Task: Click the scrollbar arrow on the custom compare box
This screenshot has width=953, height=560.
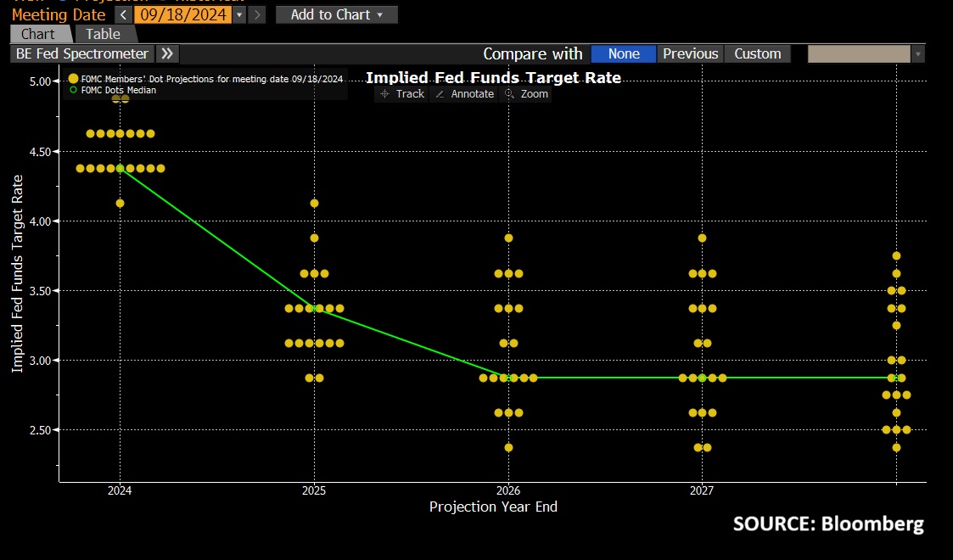Action: (x=917, y=53)
